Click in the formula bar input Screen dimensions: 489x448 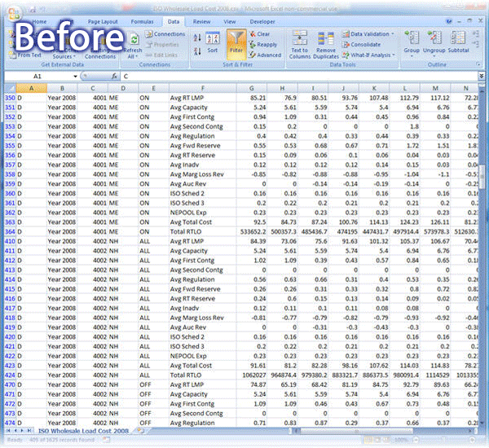(x=299, y=76)
